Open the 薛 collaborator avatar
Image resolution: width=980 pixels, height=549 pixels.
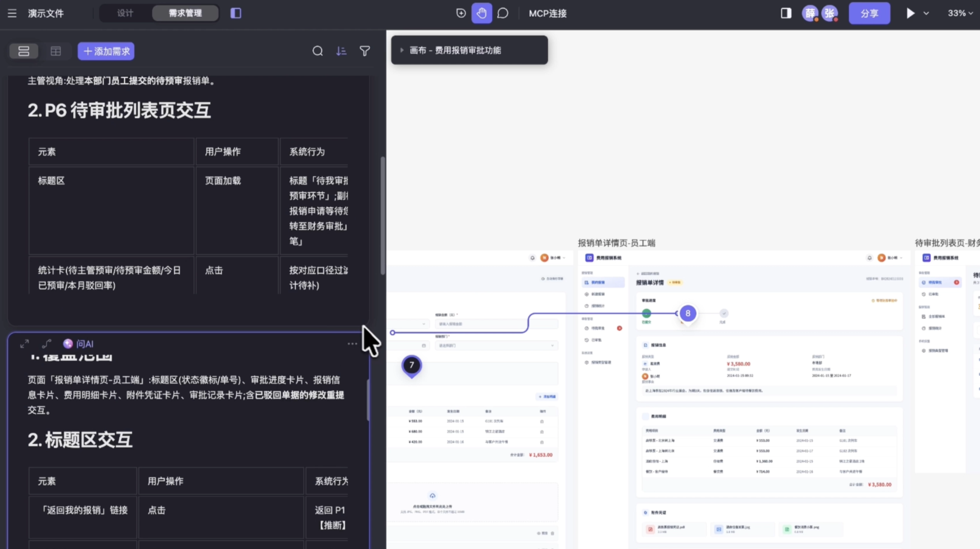tap(809, 13)
